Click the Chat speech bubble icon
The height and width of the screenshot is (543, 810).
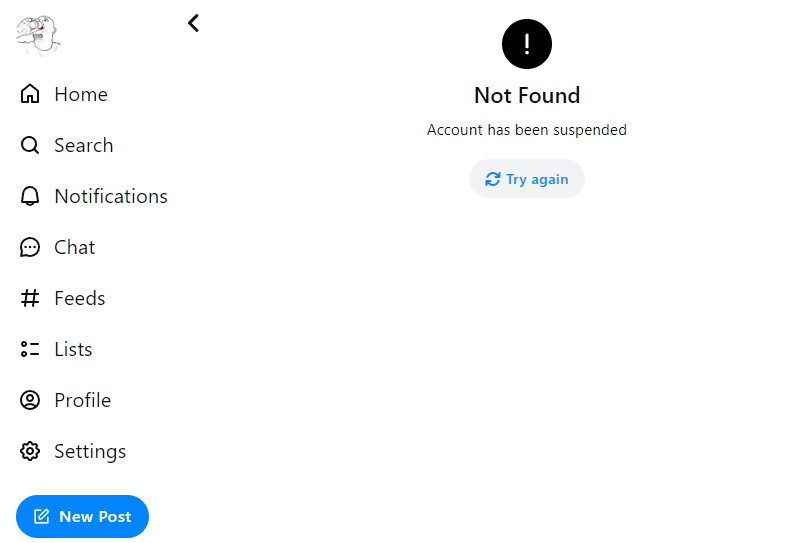[x=30, y=247]
